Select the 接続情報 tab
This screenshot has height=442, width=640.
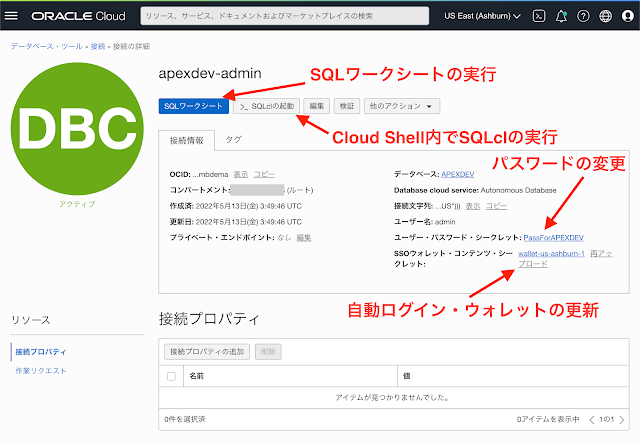click(187, 140)
